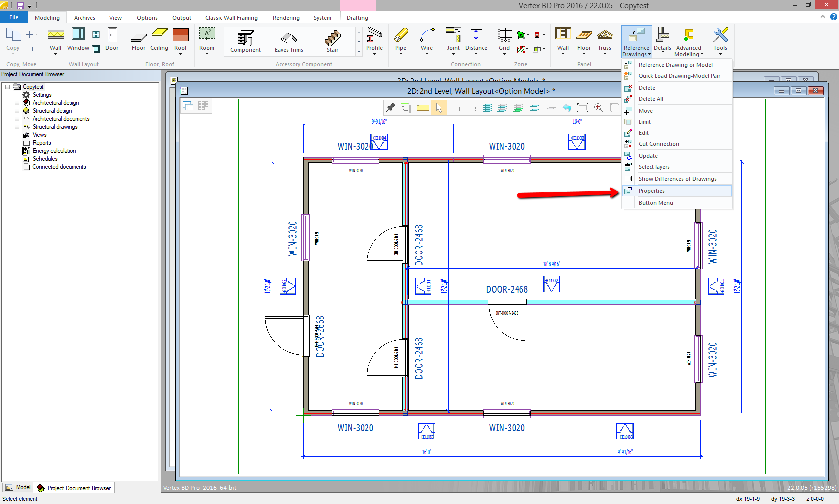This screenshot has height=504, width=839.
Task: Toggle the fit-to-window frame icon in the drawing toolbar
Action: (583, 108)
